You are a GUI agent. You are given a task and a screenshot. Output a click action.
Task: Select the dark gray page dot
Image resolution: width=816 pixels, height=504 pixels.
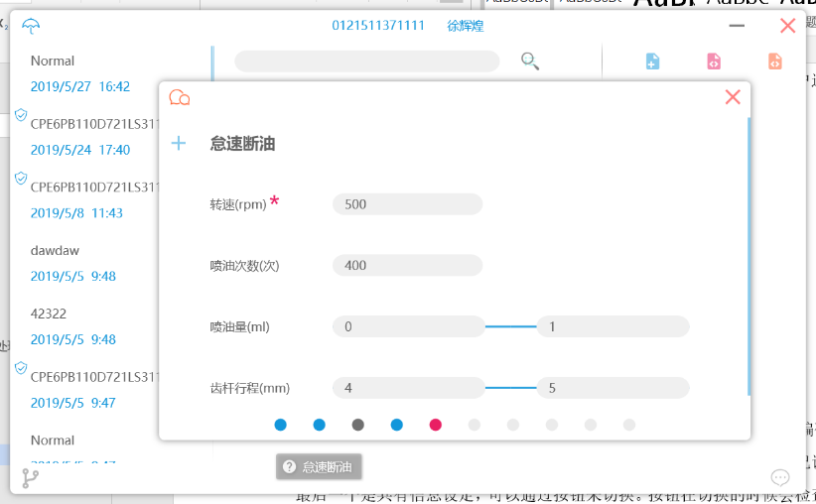[358, 425]
